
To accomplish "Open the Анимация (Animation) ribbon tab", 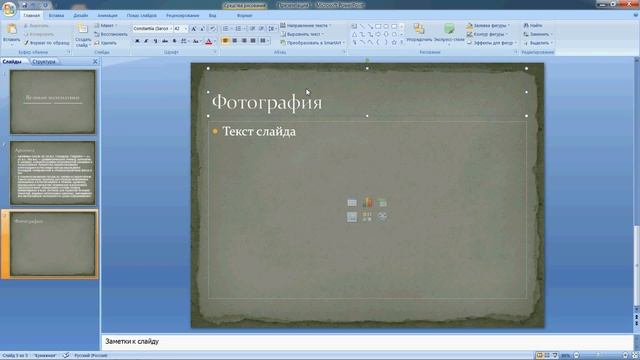I will [x=107, y=16].
